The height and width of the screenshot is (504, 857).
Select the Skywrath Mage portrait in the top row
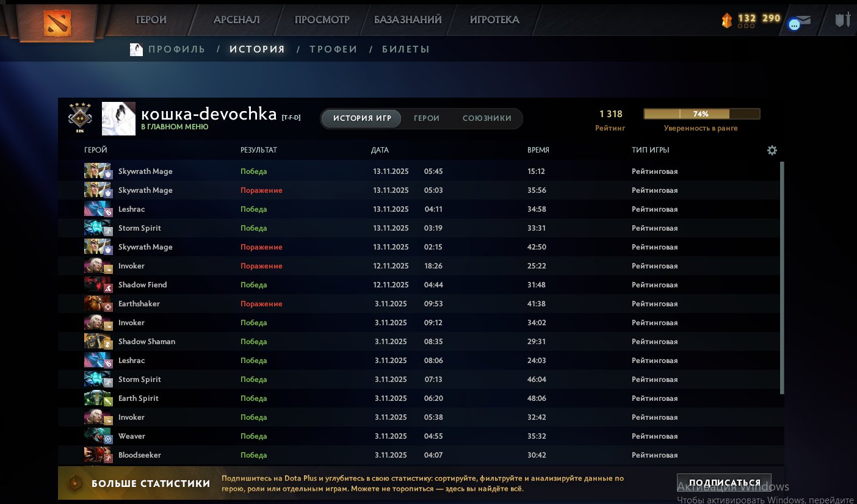point(98,171)
